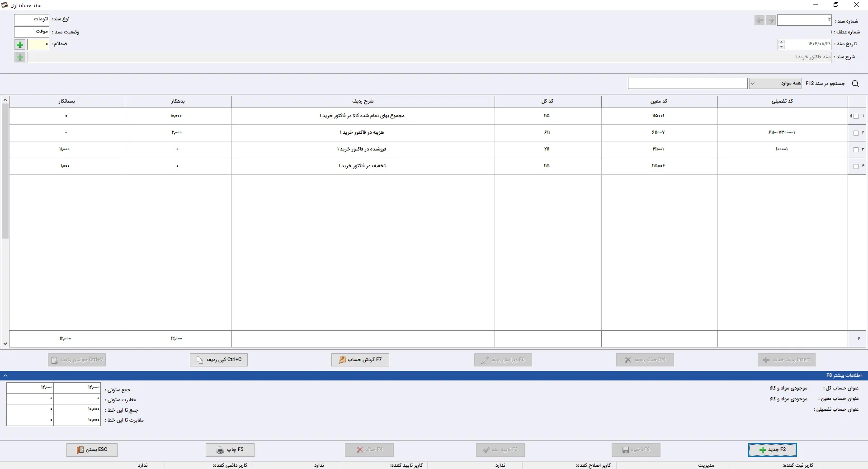Image resolution: width=868 pixels, height=469 pixels.
Task: Click the کد معین column header
Action: click(659, 101)
